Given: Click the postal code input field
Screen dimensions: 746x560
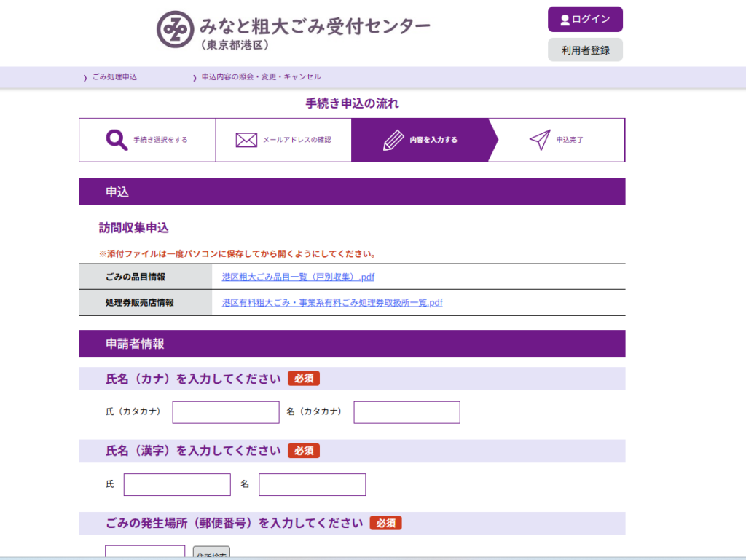Looking at the screenshot, I should (145, 552).
